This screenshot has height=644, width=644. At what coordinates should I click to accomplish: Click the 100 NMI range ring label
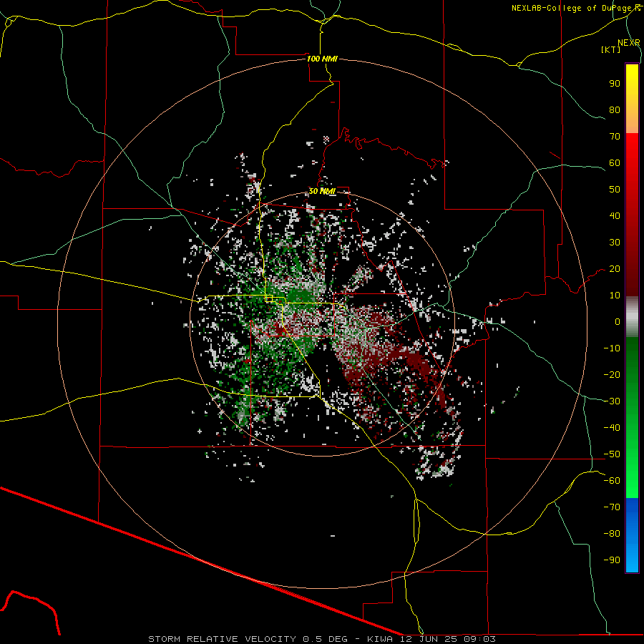[x=322, y=59]
